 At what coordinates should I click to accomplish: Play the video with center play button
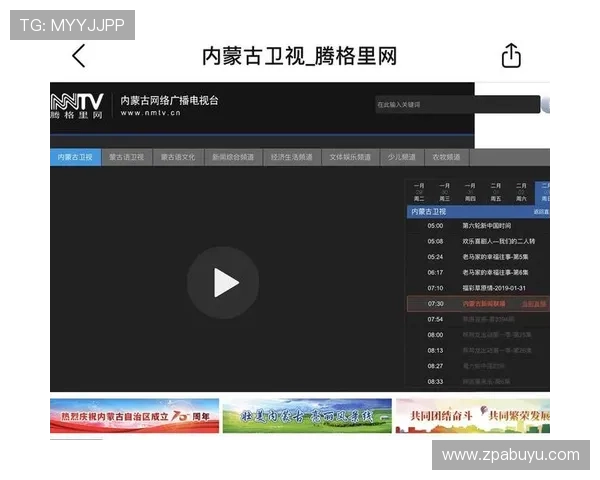(223, 282)
